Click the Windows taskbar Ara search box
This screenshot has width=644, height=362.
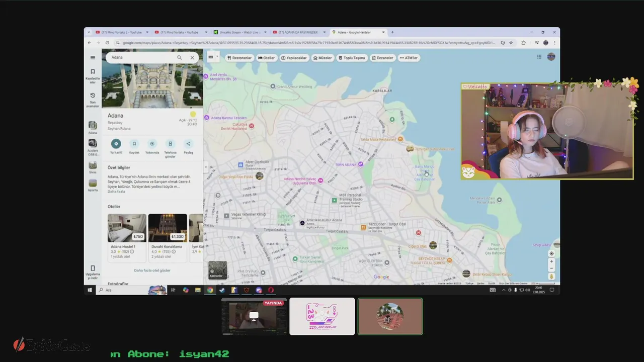pyautogui.click(x=132, y=290)
